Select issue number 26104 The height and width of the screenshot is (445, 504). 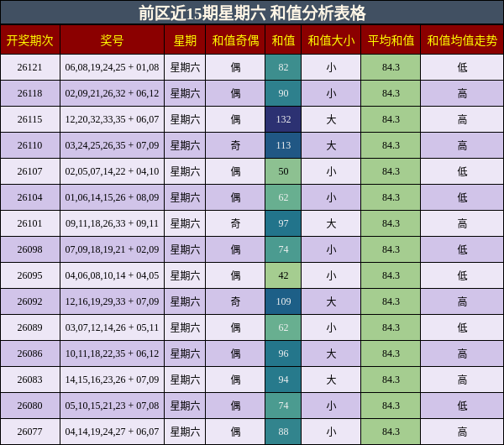click(30, 197)
